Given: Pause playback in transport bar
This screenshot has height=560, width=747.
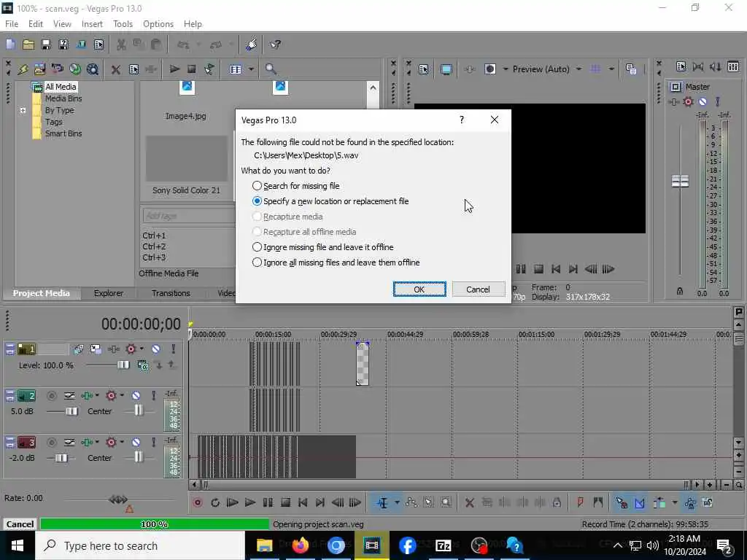Looking at the screenshot, I should point(268,502).
